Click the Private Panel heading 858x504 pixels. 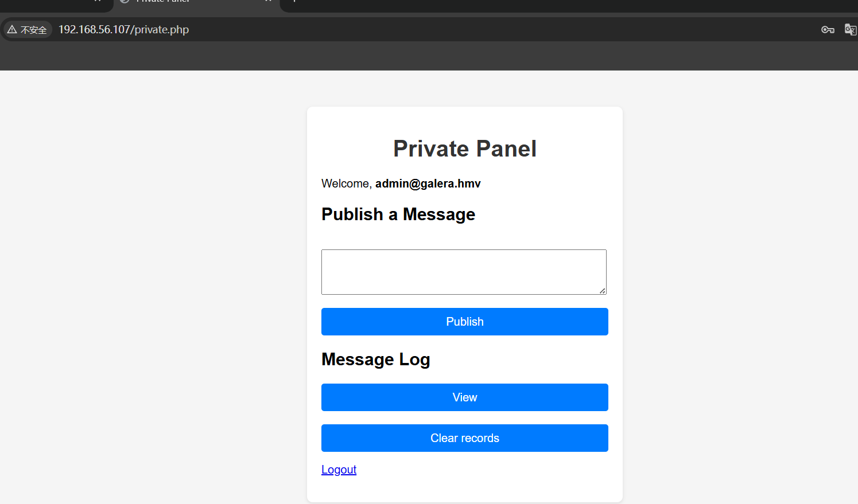pyautogui.click(x=465, y=149)
